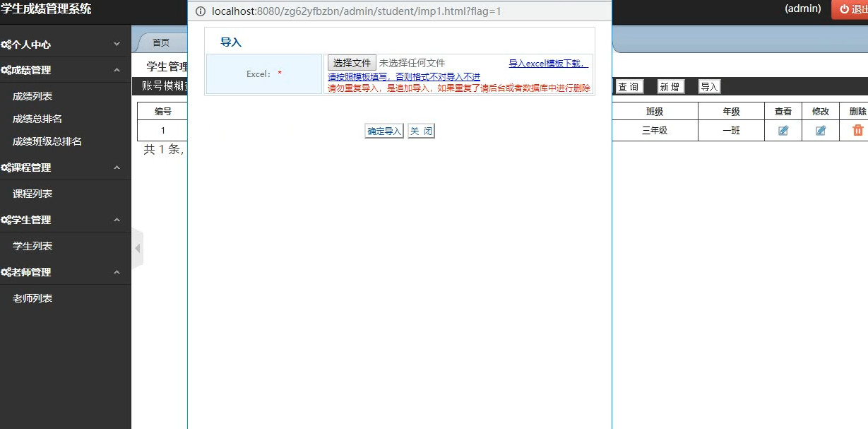The height and width of the screenshot is (429, 868).
Task: Click the 导入 button in the toolbar
Action: (x=709, y=87)
